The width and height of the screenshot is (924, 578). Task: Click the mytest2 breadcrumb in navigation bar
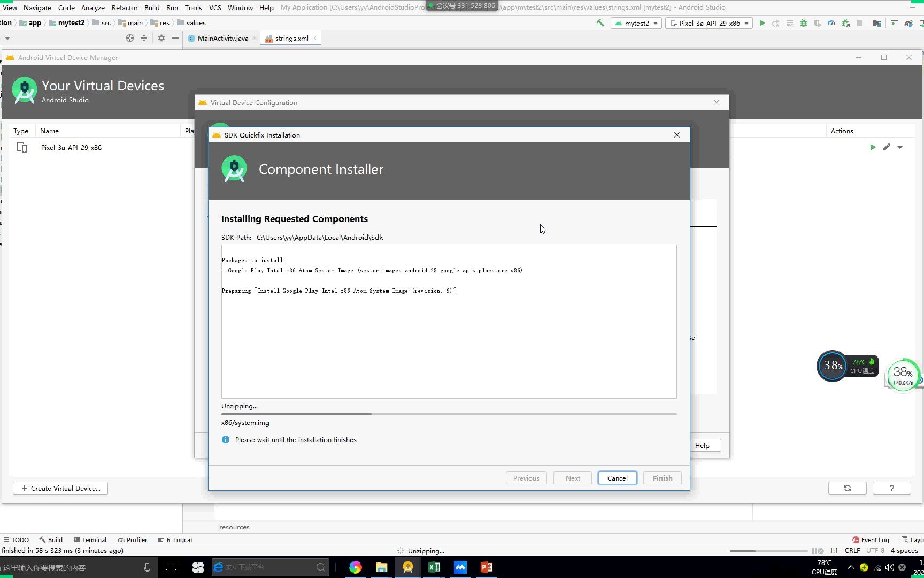point(67,23)
